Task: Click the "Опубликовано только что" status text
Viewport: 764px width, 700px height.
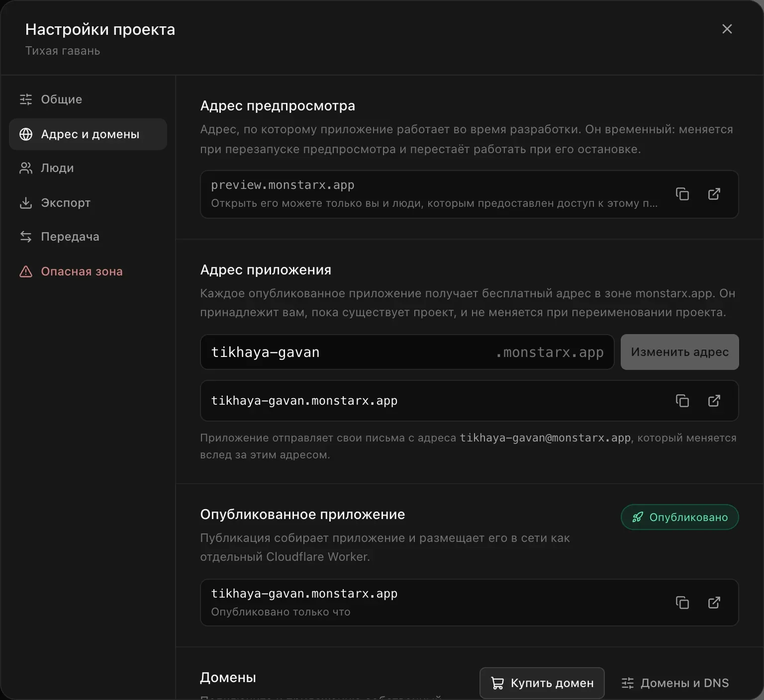Action: coord(281,612)
